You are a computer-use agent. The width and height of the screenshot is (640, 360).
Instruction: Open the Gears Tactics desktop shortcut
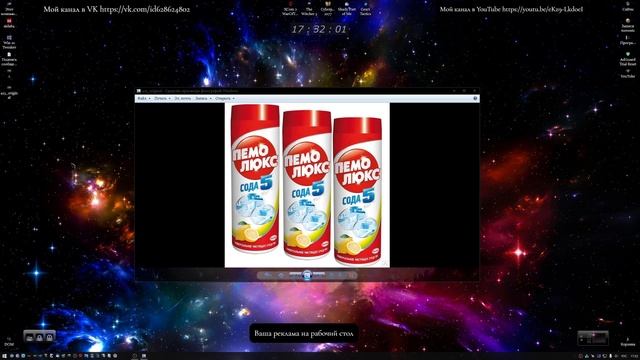(x=365, y=9)
